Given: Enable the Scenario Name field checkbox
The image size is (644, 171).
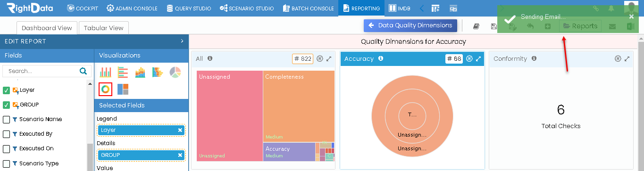Looking at the screenshot, I should click(7, 120).
